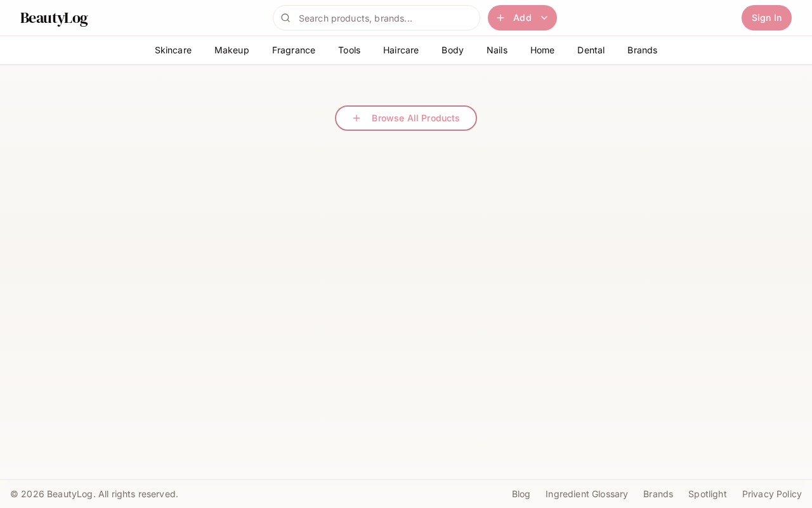The height and width of the screenshot is (508, 812).
Task: Expand the Add dropdown chevron
Action: tap(544, 18)
